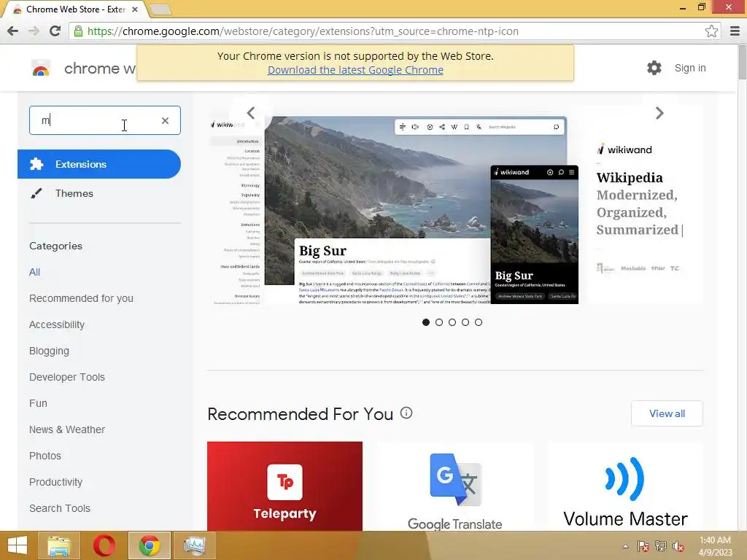Click View all recommended extensions
This screenshot has height=560, width=747.
(x=667, y=413)
